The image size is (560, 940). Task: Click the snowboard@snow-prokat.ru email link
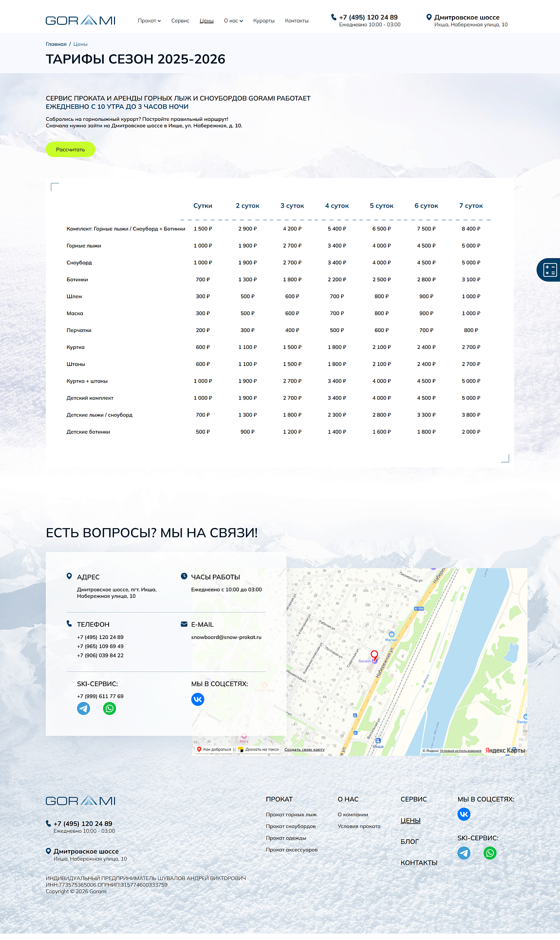tap(226, 637)
